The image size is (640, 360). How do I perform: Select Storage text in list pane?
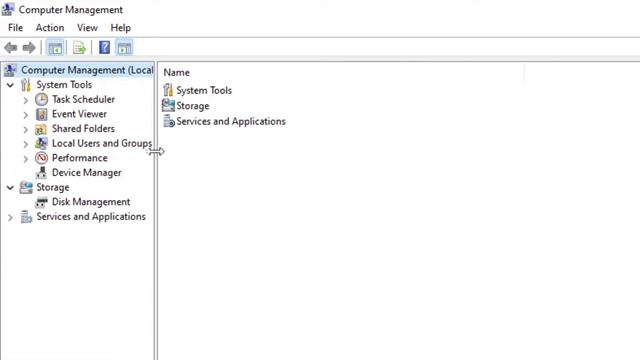193,106
